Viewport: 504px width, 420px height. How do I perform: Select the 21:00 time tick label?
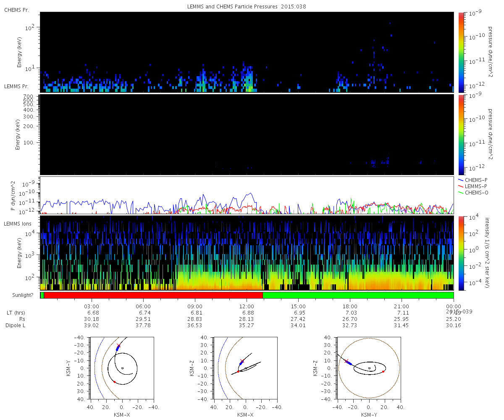[x=402, y=306]
